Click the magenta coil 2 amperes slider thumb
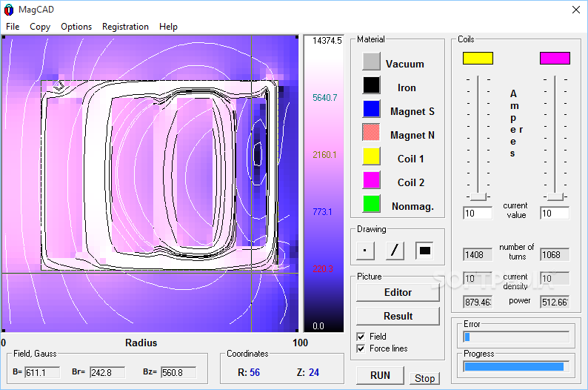Viewport: 588px width, 390px height. click(555, 196)
